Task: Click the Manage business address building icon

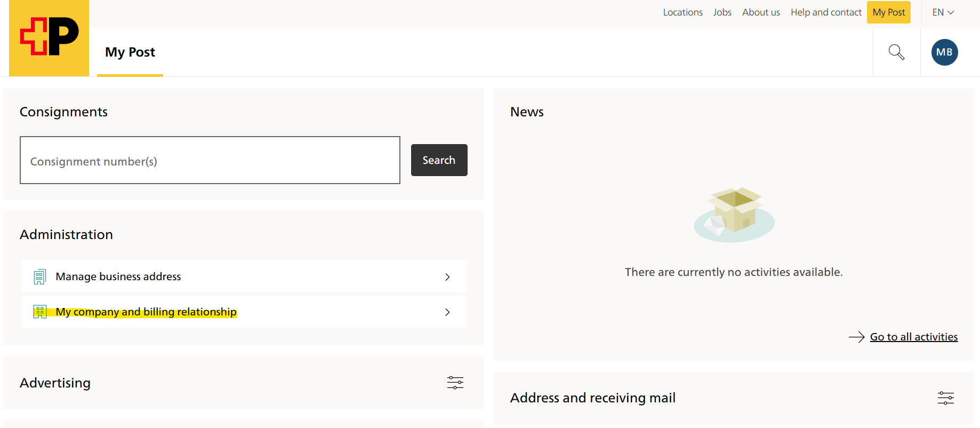Action: click(x=40, y=276)
